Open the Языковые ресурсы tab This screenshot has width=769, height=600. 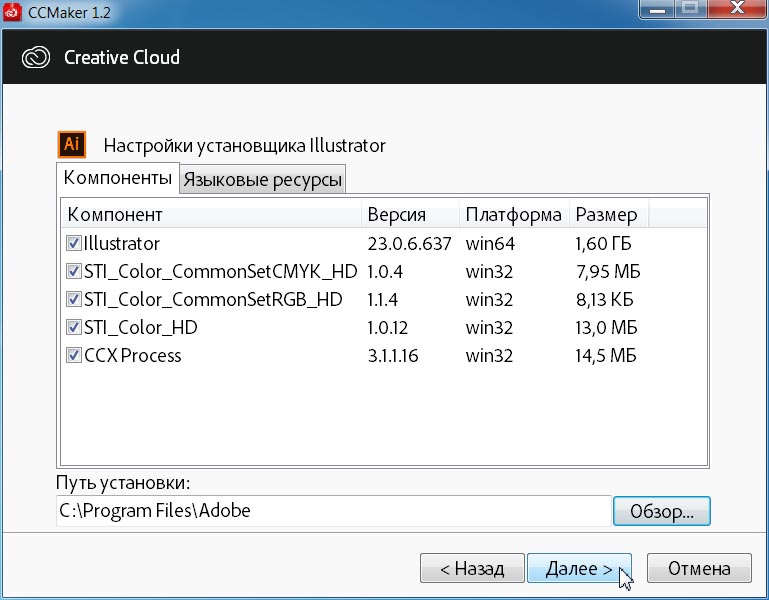click(262, 180)
